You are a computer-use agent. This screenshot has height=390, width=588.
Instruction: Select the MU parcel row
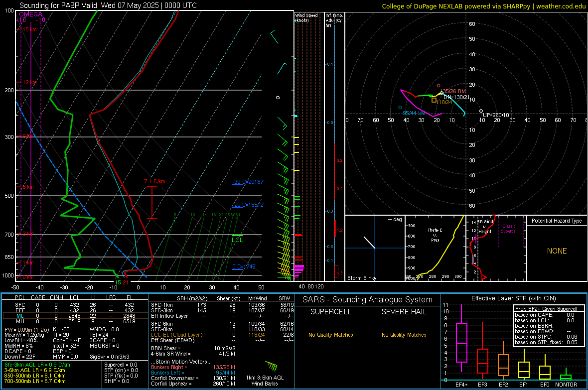(74, 321)
